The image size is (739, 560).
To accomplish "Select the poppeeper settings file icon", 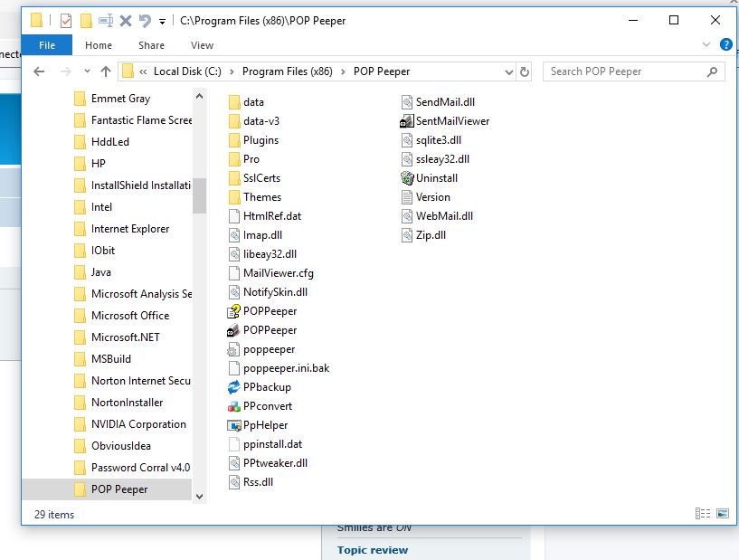I will click(x=233, y=350).
